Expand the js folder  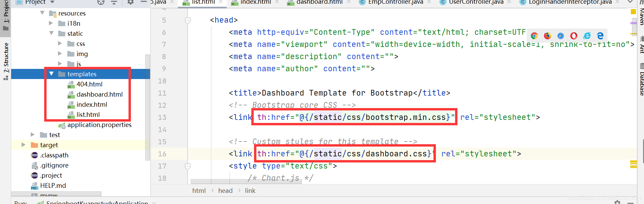(x=60, y=63)
